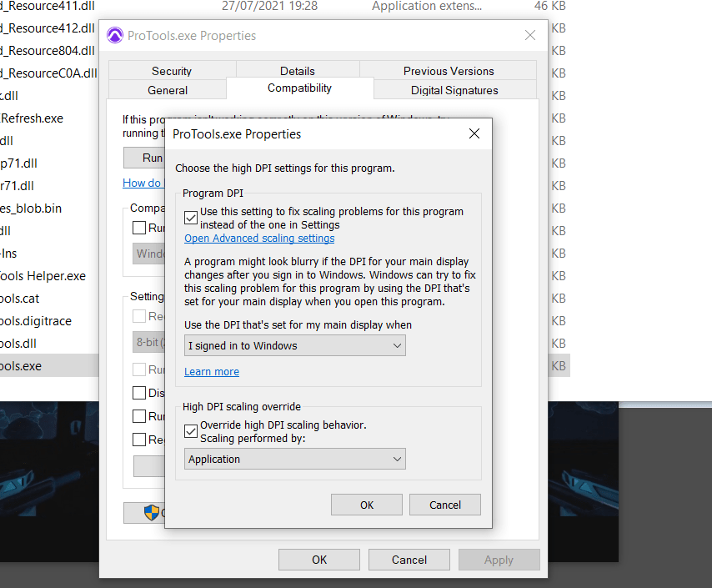Close the outer ProTools.exe Properties window
This screenshot has height=588, width=712.
tap(529, 36)
